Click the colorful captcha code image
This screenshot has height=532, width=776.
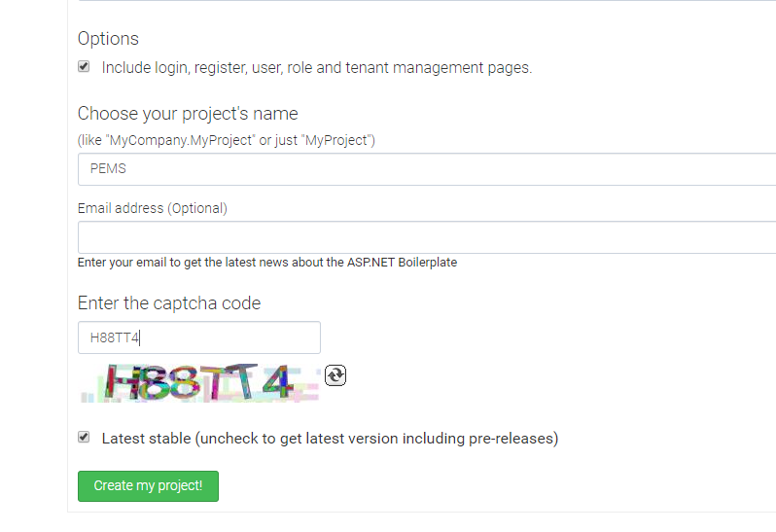tap(199, 382)
